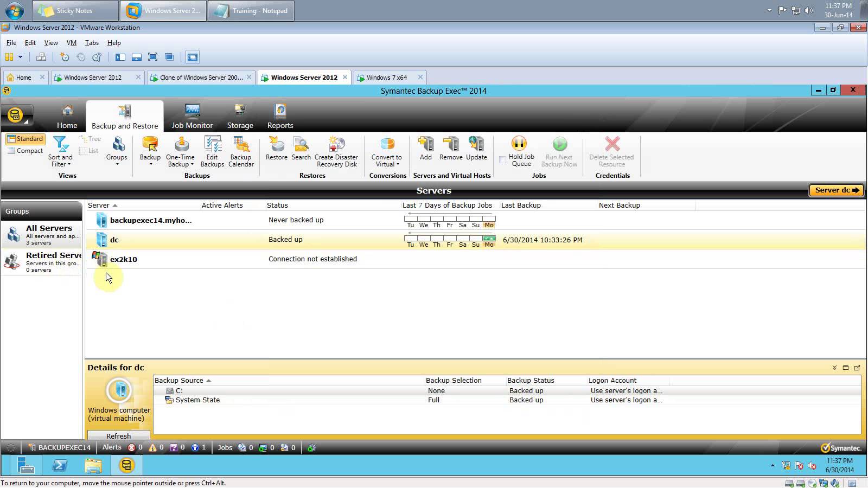Expand the Backup dropdown menu
Screen dimensions: 868x488
click(x=150, y=163)
